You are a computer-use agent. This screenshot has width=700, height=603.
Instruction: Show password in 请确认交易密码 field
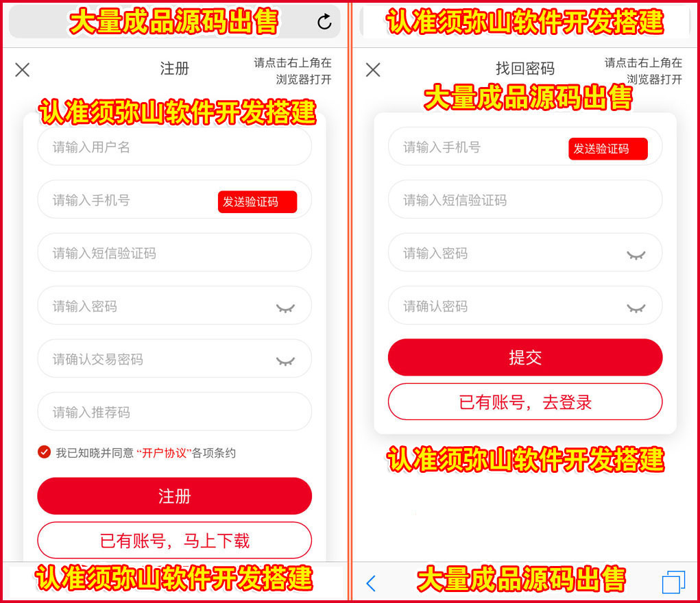point(285,361)
